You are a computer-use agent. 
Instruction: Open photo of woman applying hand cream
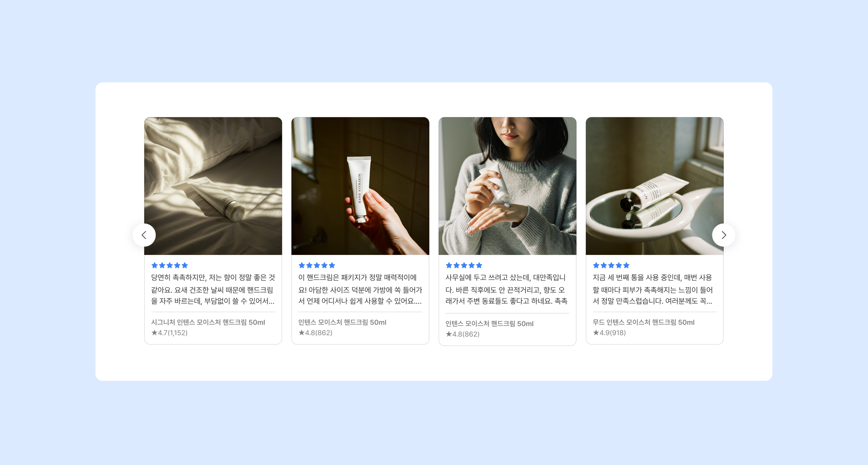tap(507, 186)
